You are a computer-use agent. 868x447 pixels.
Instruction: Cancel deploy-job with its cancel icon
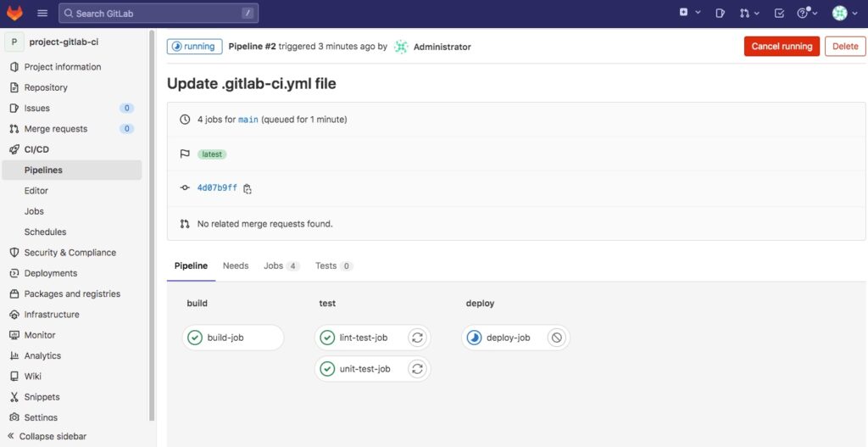click(557, 338)
